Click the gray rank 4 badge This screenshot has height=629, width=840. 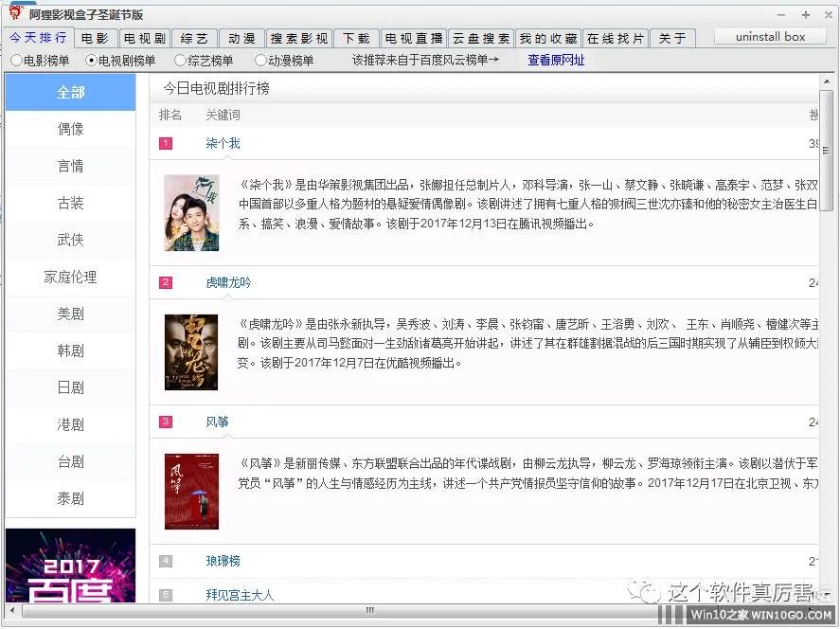(166, 561)
